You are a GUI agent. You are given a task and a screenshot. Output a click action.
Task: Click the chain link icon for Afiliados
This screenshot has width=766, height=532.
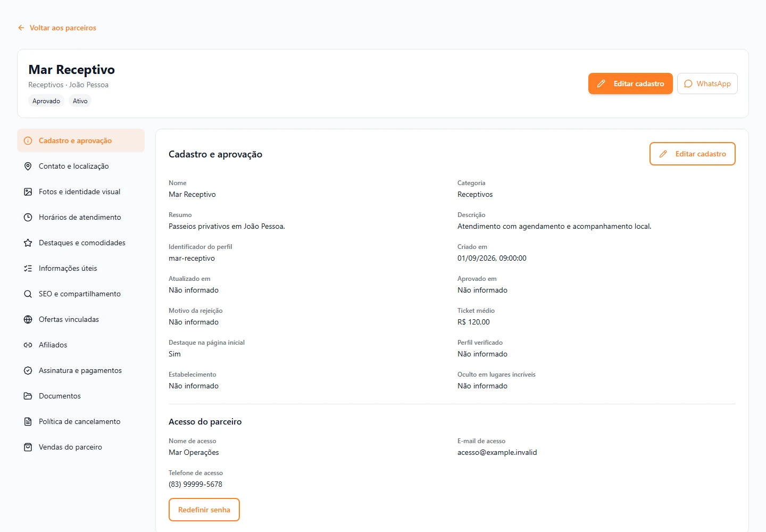(x=28, y=345)
